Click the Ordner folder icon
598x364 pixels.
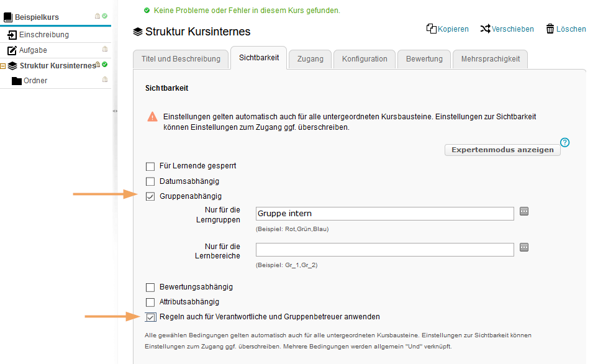tap(17, 80)
